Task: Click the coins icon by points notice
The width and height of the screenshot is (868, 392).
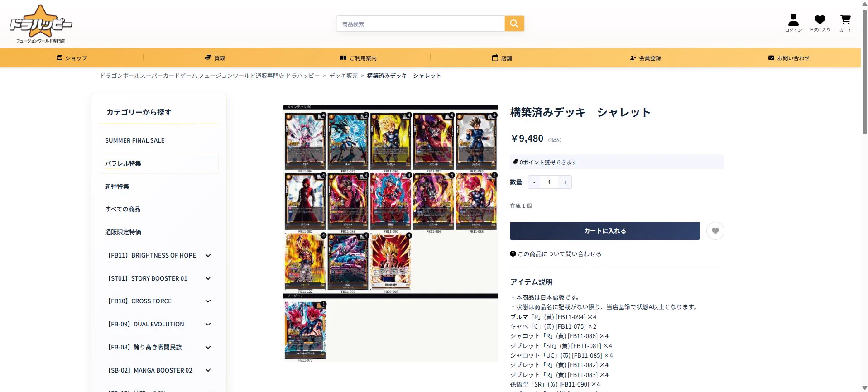Action: click(515, 162)
